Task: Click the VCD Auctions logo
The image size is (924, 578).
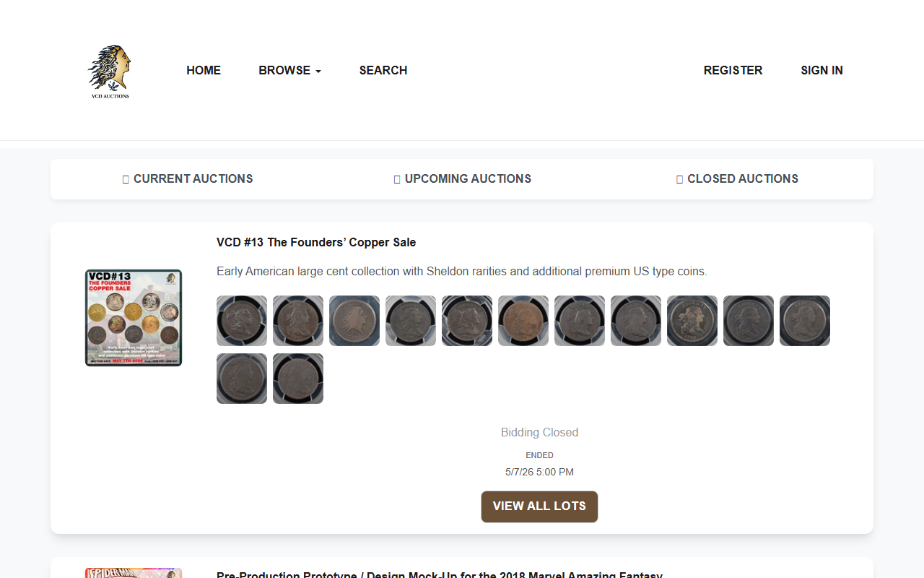Action: 110,72
